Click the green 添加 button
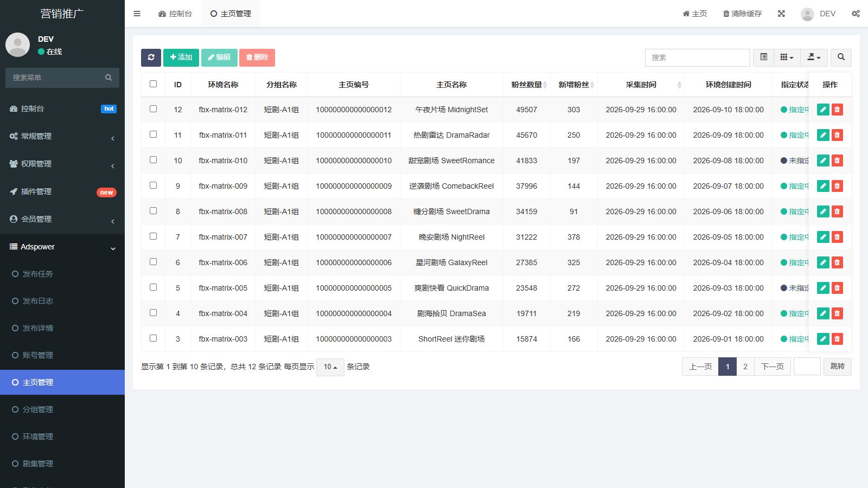This screenshot has width=868, height=488. (181, 57)
